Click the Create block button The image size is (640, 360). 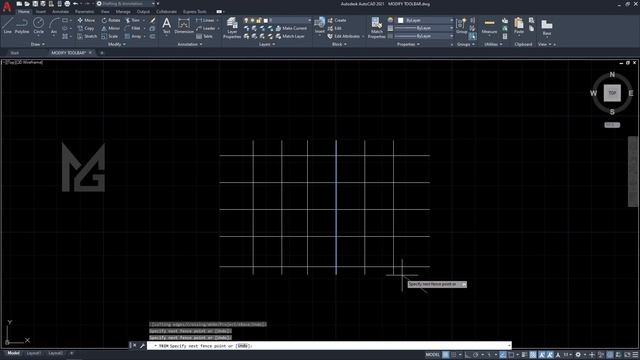pos(337,20)
